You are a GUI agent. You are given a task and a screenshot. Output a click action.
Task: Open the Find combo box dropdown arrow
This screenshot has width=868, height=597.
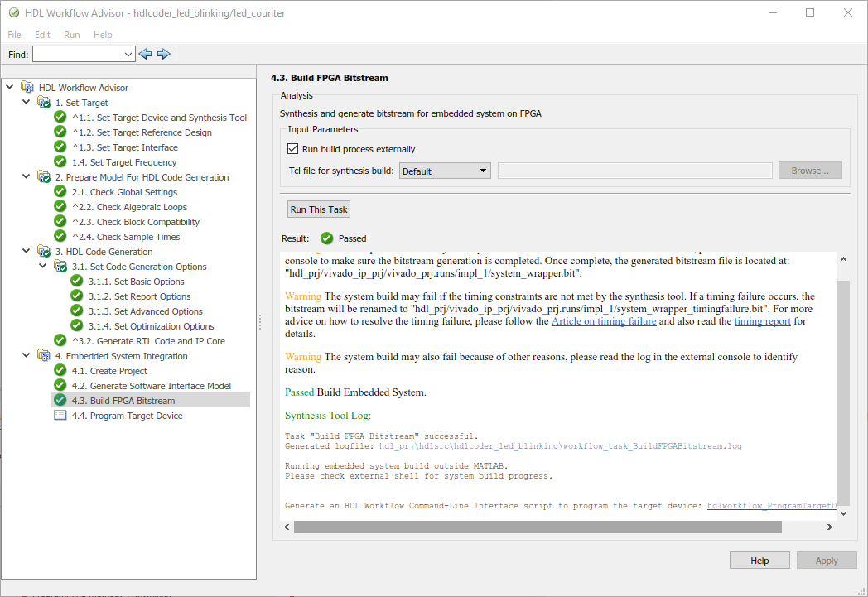[128, 55]
